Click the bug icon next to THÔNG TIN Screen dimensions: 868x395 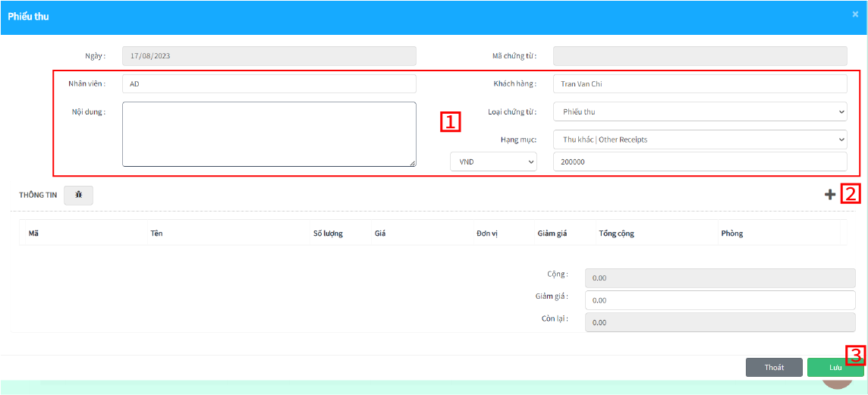click(79, 196)
